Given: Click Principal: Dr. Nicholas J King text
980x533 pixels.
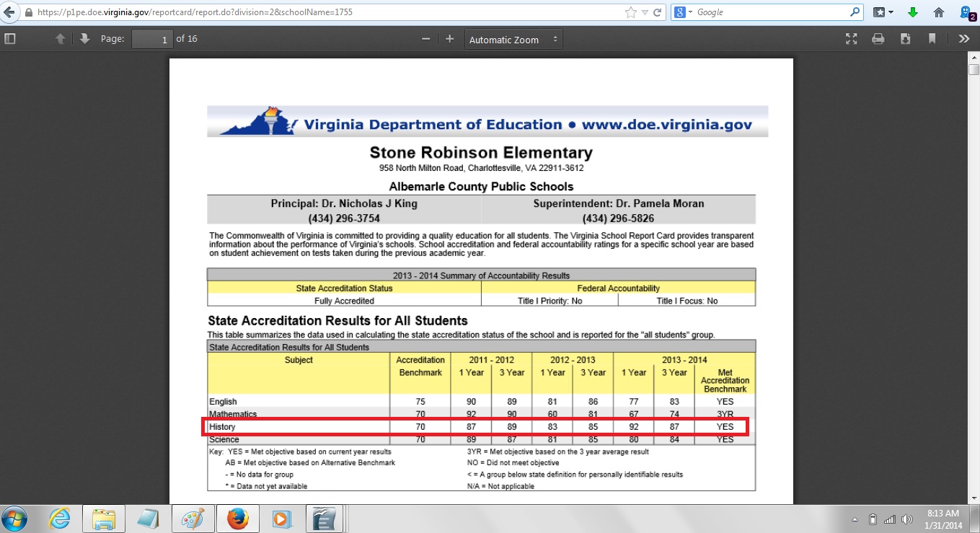Looking at the screenshot, I should click(344, 203).
